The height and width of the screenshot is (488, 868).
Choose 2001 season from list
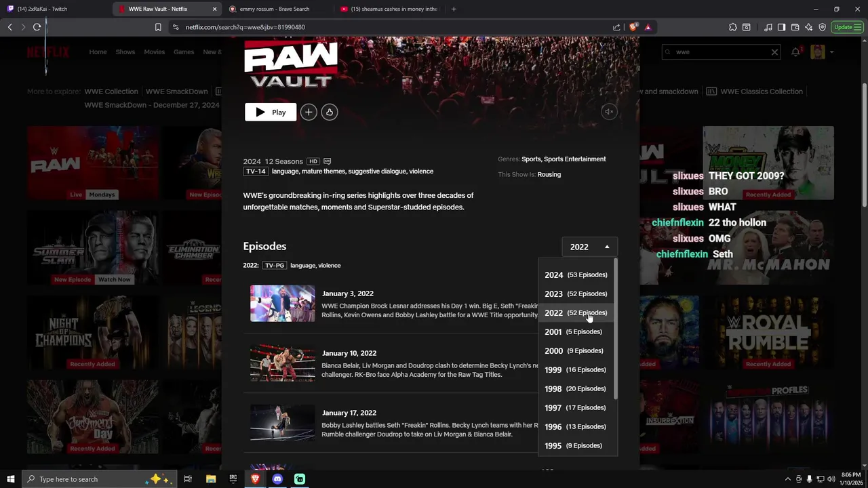(x=576, y=331)
